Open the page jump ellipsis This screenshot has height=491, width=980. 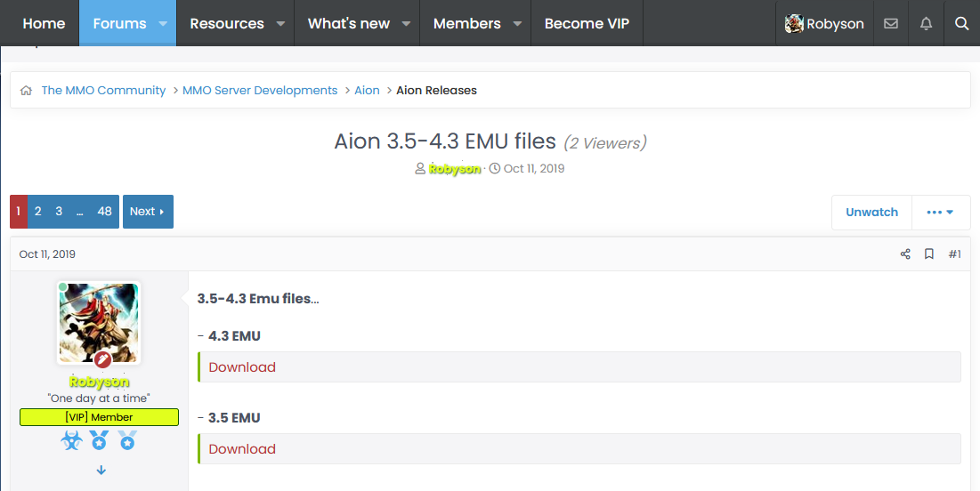(x=79, y=212)
